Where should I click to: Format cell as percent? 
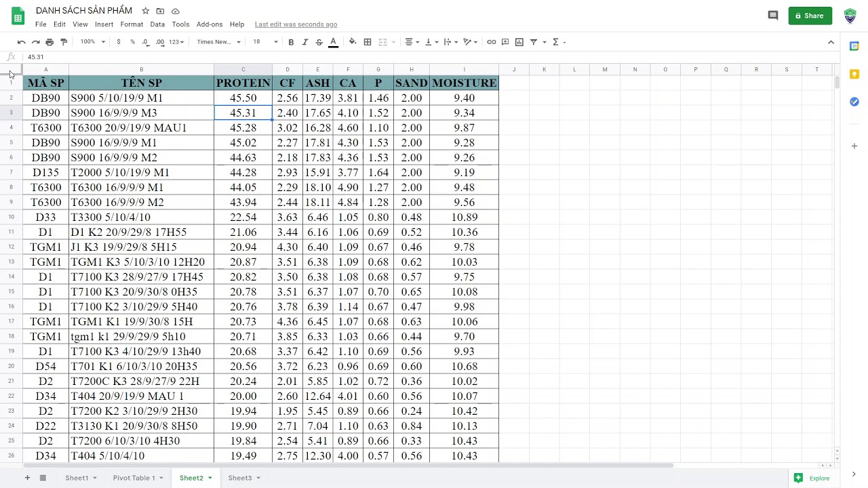pos(132,42)
